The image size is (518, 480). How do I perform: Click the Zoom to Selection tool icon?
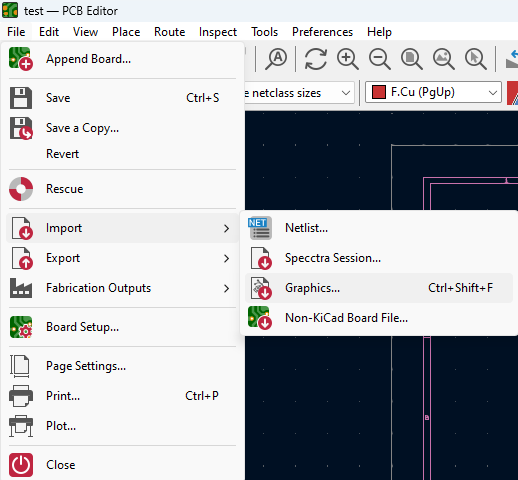click(x=475, y=59)
